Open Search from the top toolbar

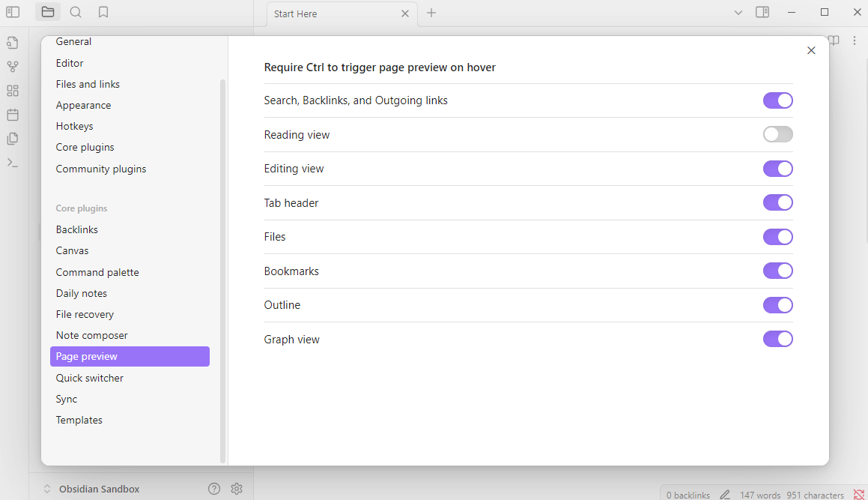pyautogui.click(x=76, y=12)
